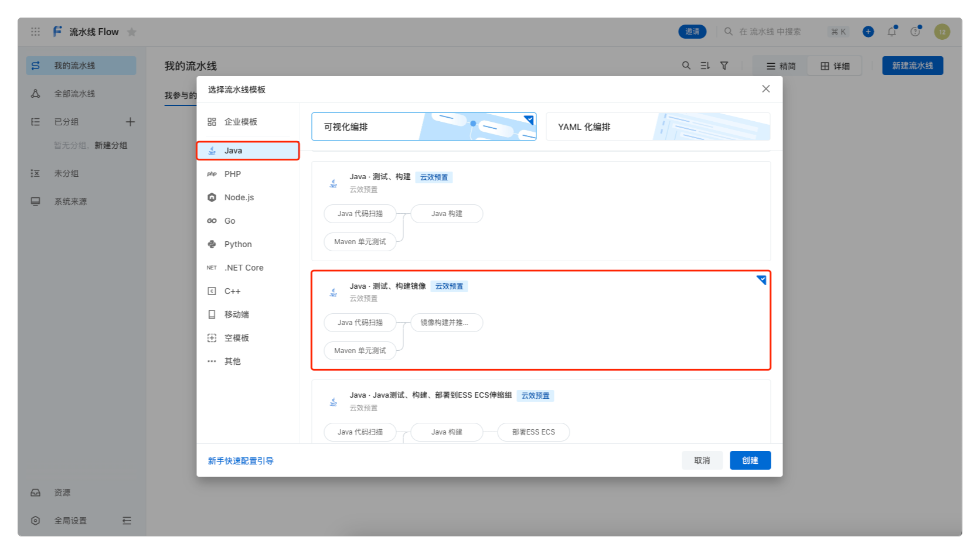Click the 部署ESS ECS stage node
The image size is (980, 554).
(533, 432)
